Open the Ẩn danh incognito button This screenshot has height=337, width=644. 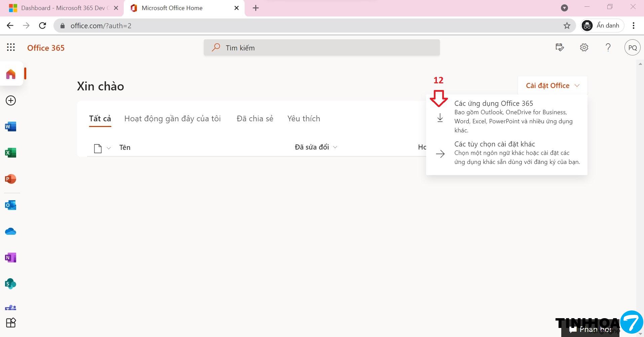[x=602, y=26]
